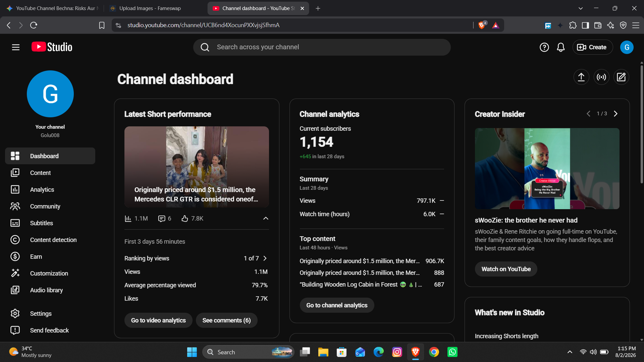Go back to the previous page
The width and height of the screenshot is (644, 362).
(9, 25)
